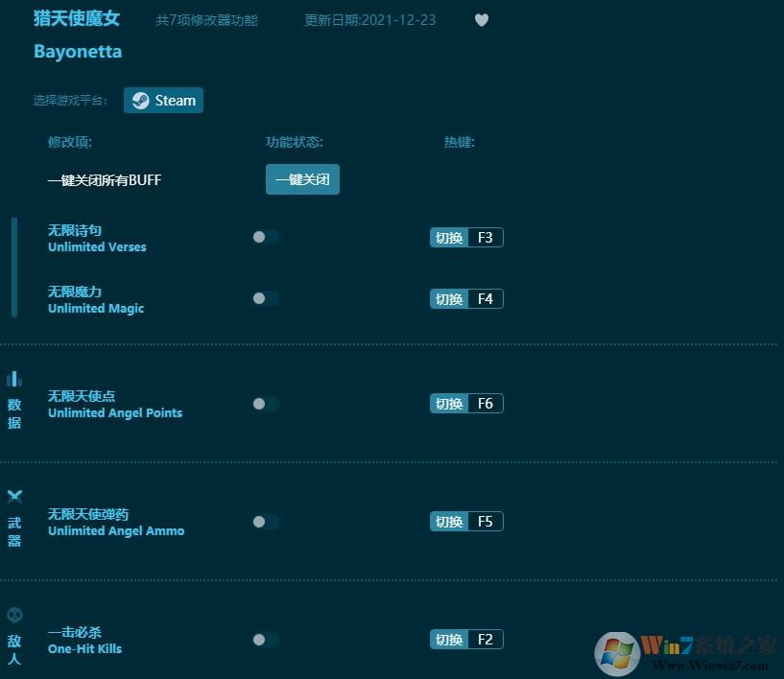Click the F2 hotkey field

pyautogui.click(x=486, y=640)
